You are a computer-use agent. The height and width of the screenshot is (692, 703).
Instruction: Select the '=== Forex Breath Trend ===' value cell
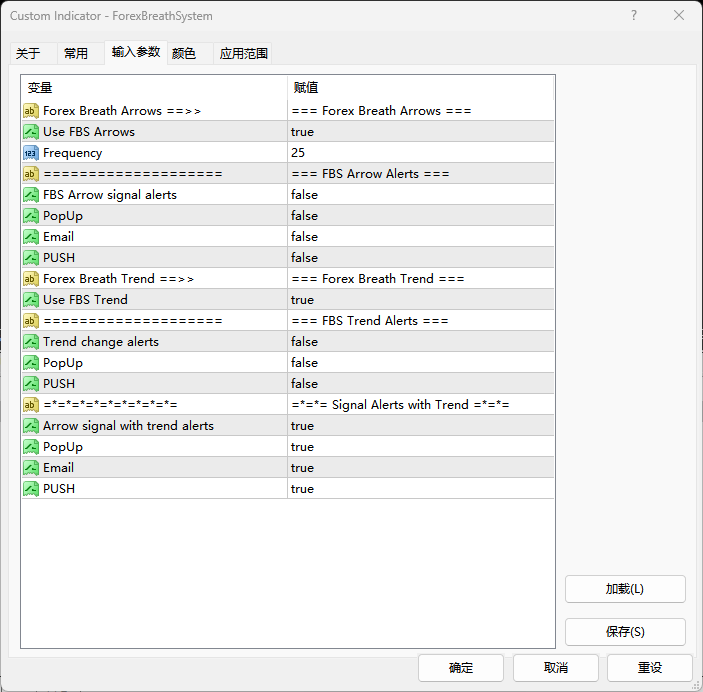pyautogui.click(x=421, y=279)
